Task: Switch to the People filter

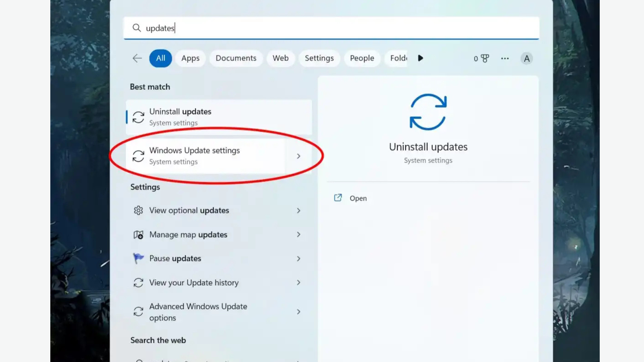Action: [x=362, y=58]
